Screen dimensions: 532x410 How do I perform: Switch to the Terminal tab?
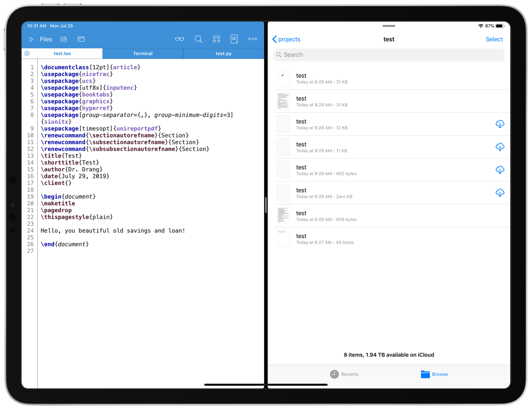coord(143,54)
